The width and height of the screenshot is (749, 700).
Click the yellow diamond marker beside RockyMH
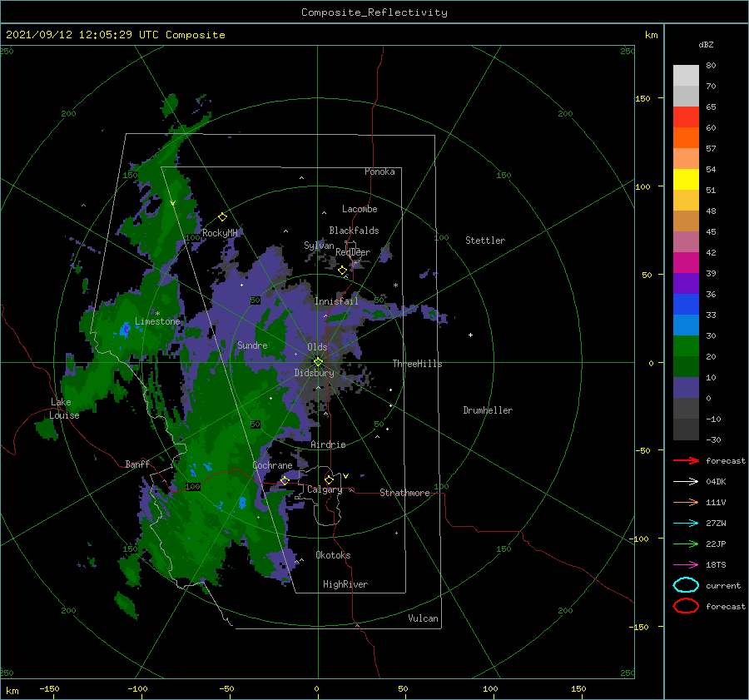coord(222,217)
